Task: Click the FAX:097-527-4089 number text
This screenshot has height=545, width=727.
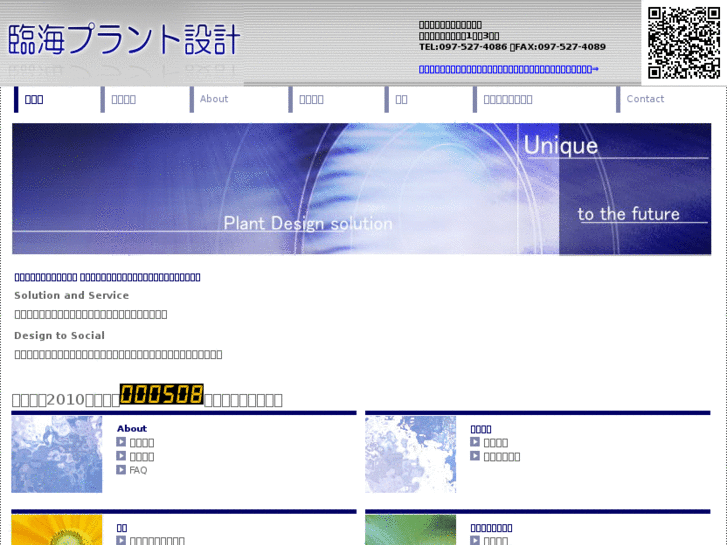Action: (x=560, y=47)
